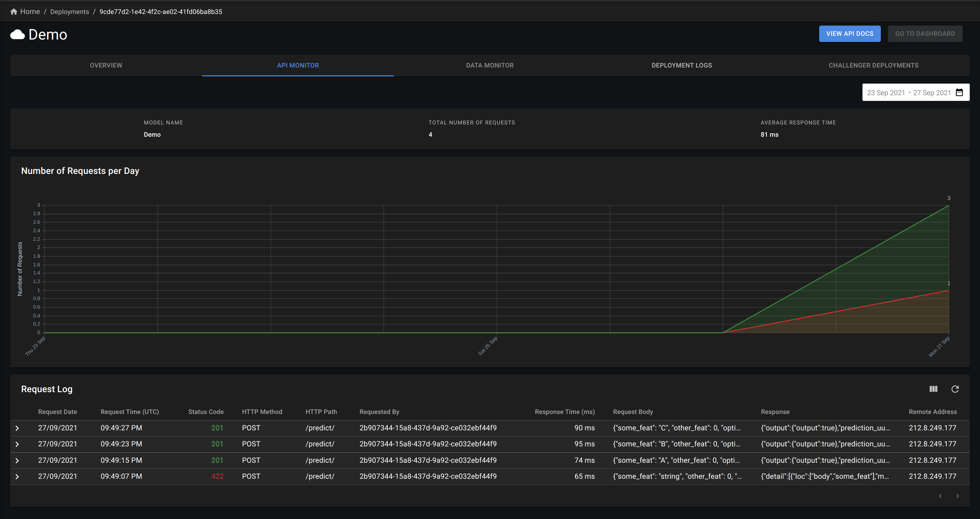Click the Remote Address column header

[x=932, y=412]
